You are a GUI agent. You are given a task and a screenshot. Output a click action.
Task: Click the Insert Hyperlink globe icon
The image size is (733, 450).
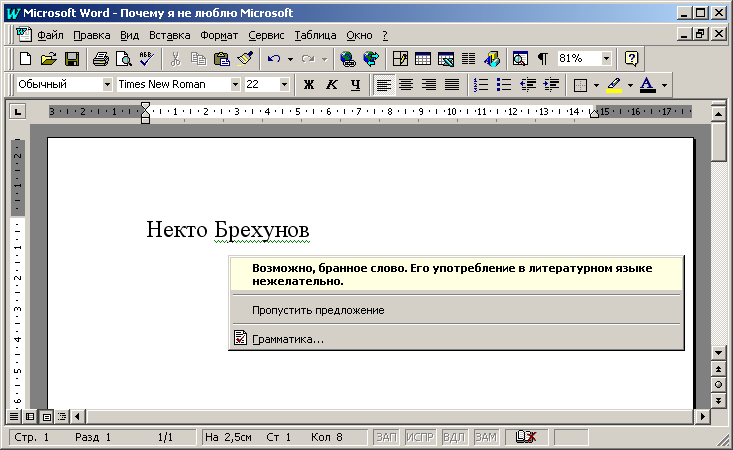click(x=348, y=59)
